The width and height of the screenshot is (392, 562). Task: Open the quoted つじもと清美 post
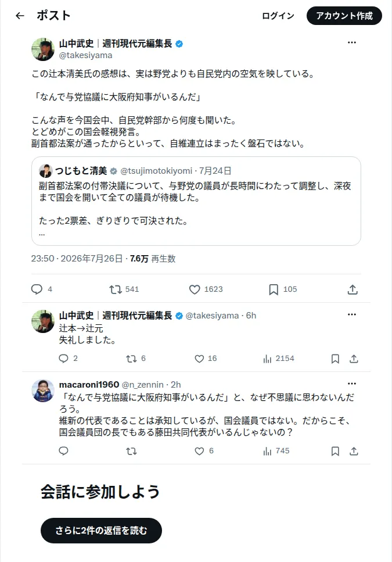(x=196, y=201)
